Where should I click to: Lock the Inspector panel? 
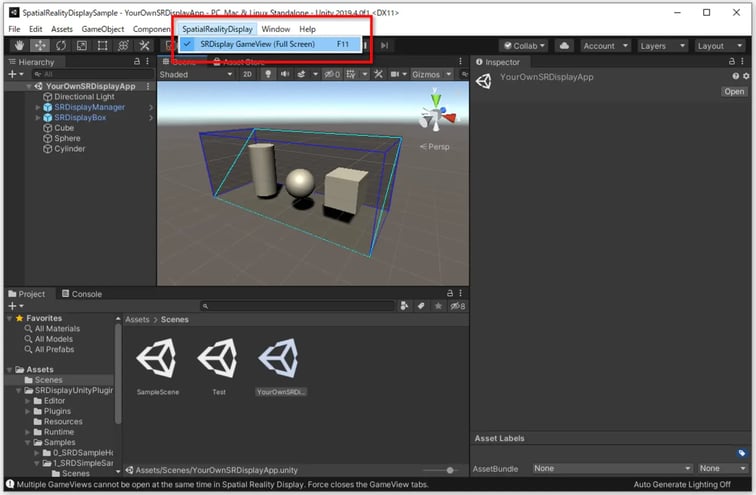(x=732, y=61)
